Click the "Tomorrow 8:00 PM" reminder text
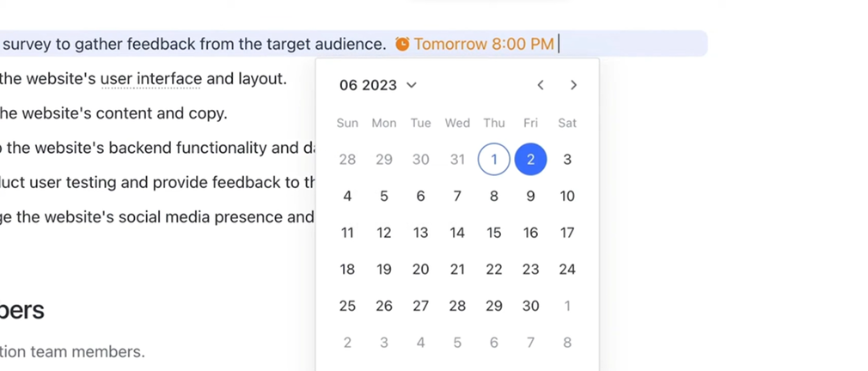Screen dimensions: 868x371 [484, 44]
